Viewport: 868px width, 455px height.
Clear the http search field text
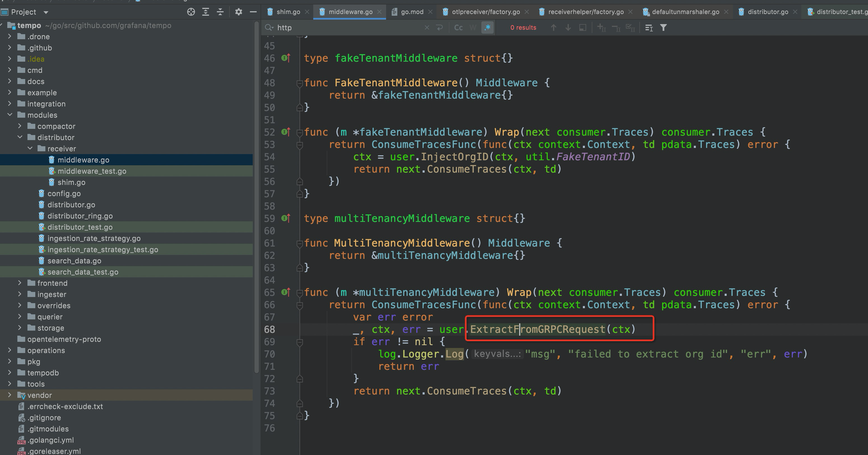pyautogui.click(x=427, y=28)
